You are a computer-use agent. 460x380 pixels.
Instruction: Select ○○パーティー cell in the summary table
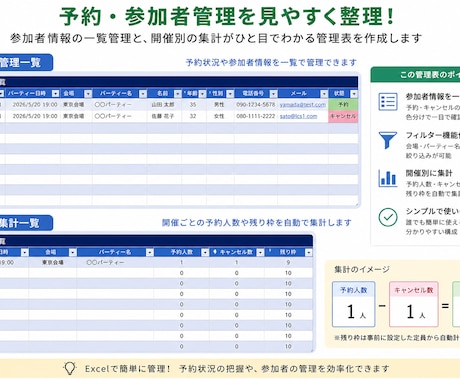pos(115,262)
